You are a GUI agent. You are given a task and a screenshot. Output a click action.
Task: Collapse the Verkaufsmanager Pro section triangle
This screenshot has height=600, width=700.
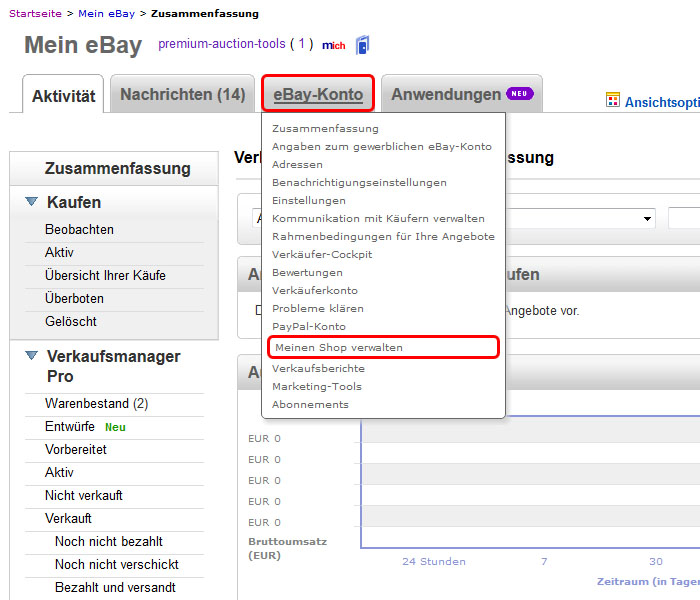pos(31,355)
